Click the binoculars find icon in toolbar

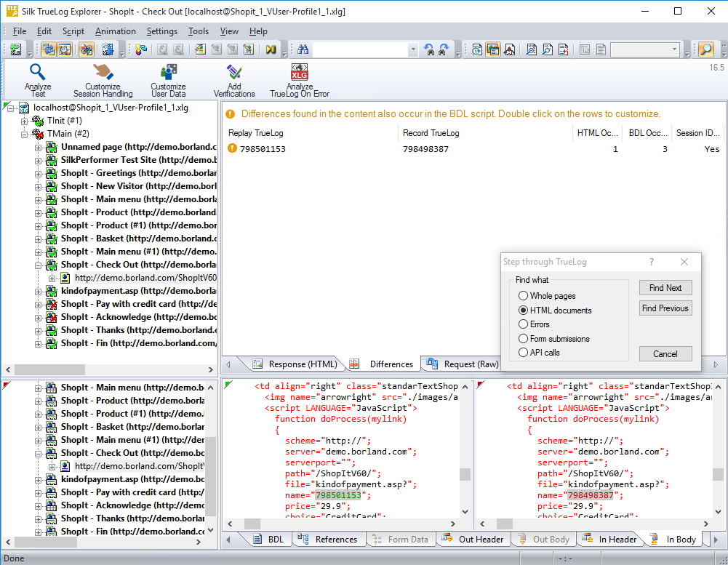[303, 49]
